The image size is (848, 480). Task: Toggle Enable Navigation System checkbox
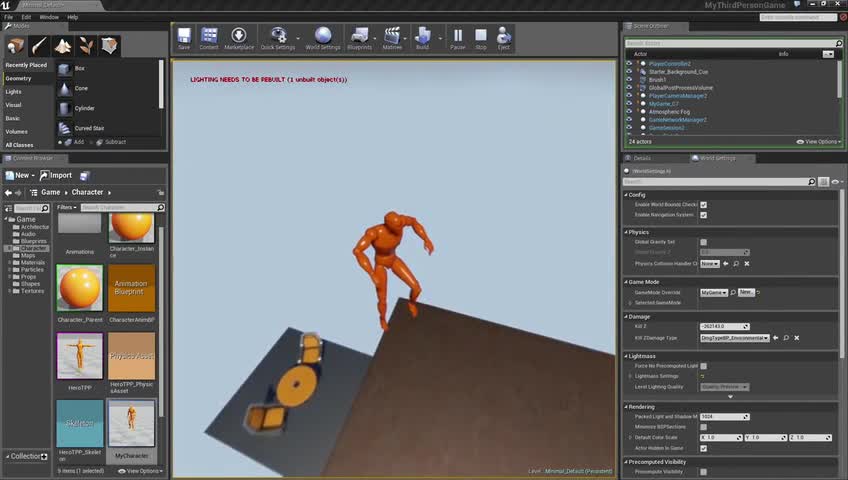(704, 215)
